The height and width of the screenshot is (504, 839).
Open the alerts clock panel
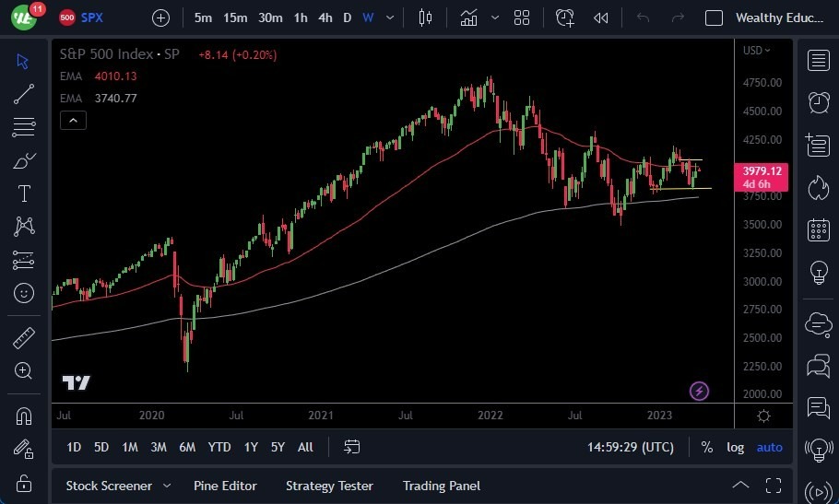click(x=819, y=102)
